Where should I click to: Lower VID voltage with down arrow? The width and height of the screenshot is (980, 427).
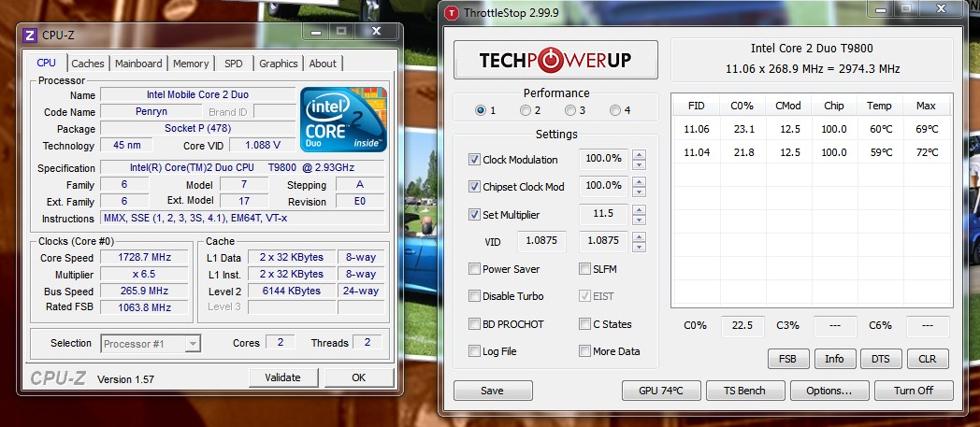[639, 248]
